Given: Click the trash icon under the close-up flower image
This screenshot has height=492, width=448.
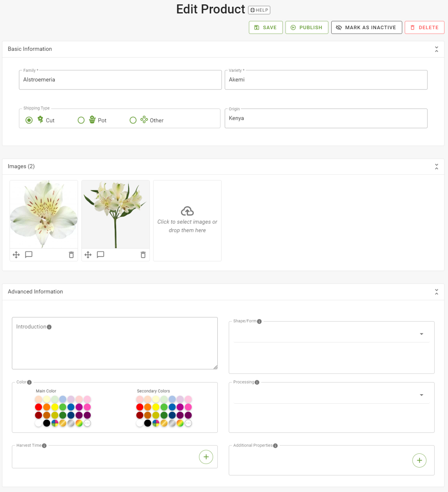Looking at the screenshot, I should 71,255.
